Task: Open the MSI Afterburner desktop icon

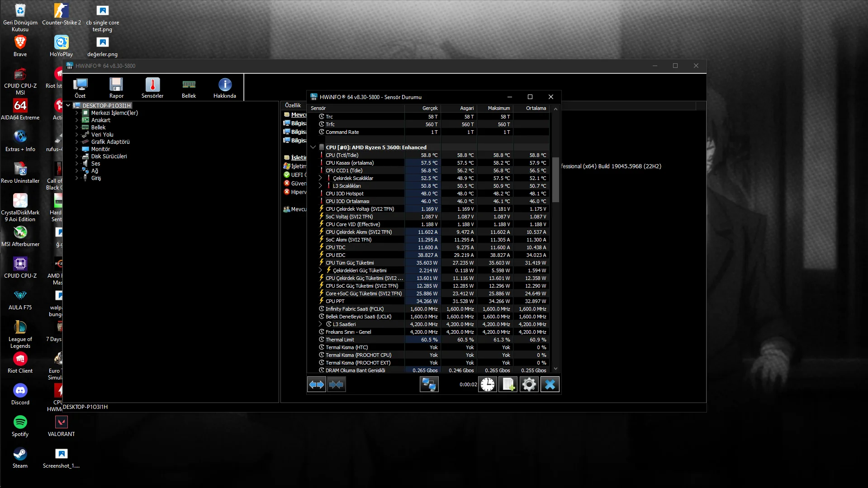Action: [x=20, y=236]
